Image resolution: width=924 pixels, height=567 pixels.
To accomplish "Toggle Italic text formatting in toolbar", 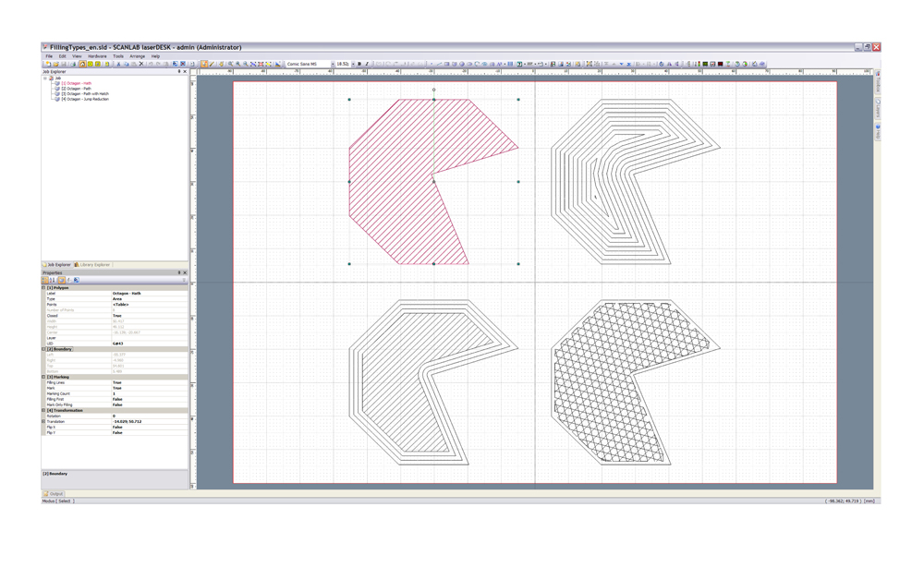I will coord(367,65).
